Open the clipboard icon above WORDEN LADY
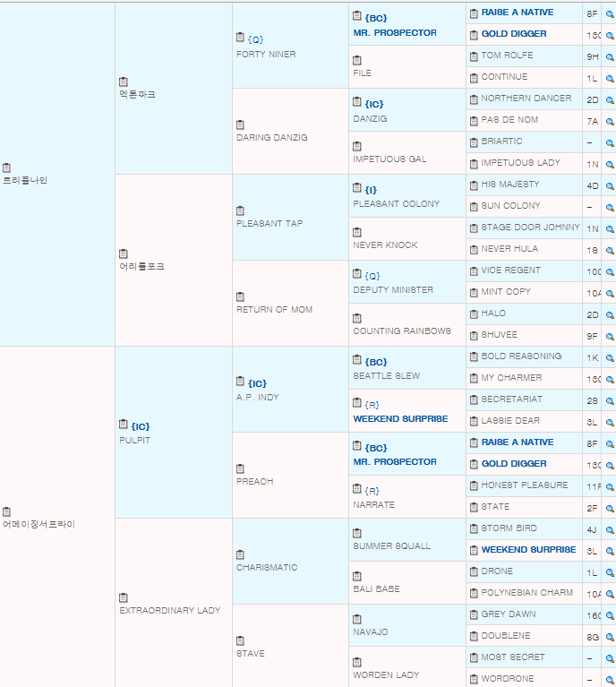This screenshot has width=616, height=687. click(357, 662)
